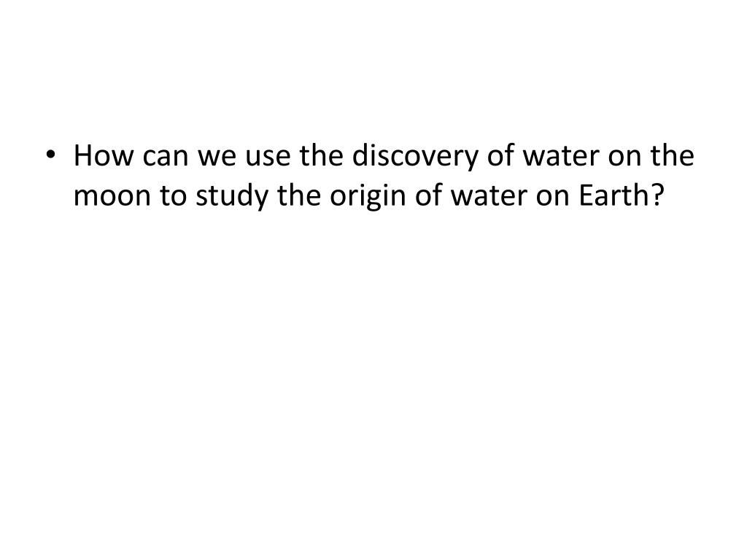
Task: Click the word "discovery" in the slide text
Action: point(415,157)
